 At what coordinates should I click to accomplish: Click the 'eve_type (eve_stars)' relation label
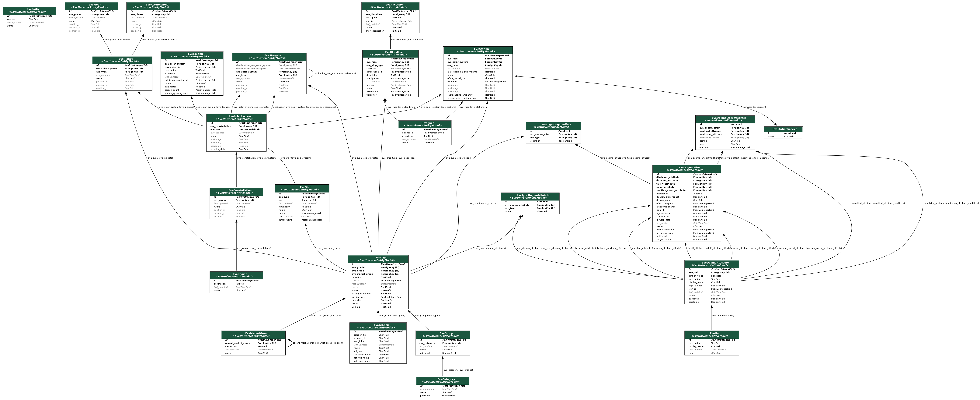pos(329,248)
